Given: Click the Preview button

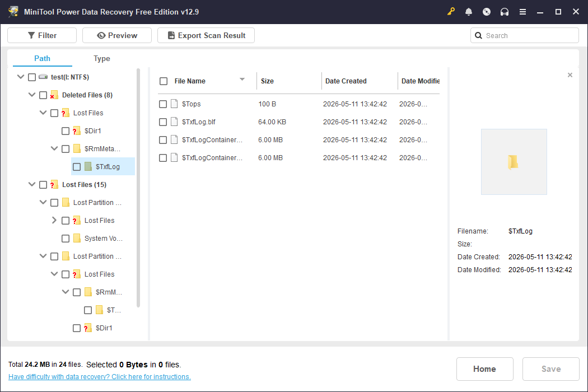Looking at the screenshot, I should 117,35.
